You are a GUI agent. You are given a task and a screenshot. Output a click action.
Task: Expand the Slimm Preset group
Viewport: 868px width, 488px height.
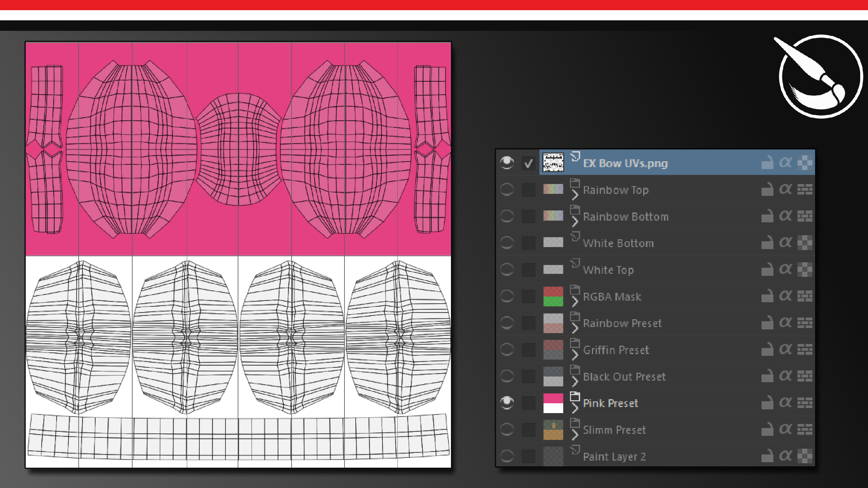(x=575, y=435)
